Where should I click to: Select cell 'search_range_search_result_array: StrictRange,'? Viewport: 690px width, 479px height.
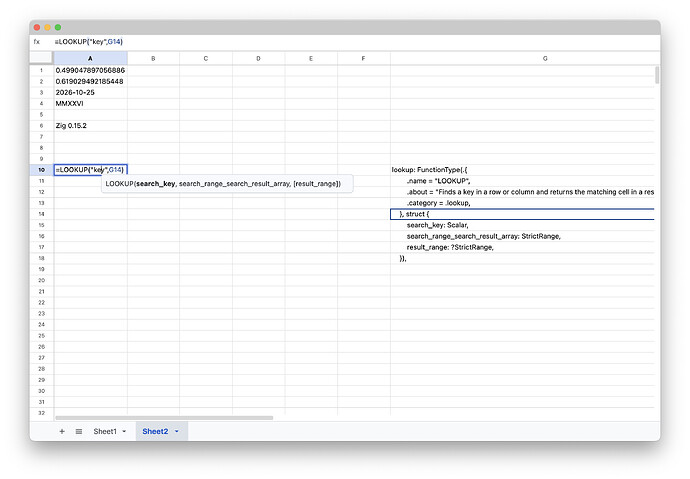(522, 236)
